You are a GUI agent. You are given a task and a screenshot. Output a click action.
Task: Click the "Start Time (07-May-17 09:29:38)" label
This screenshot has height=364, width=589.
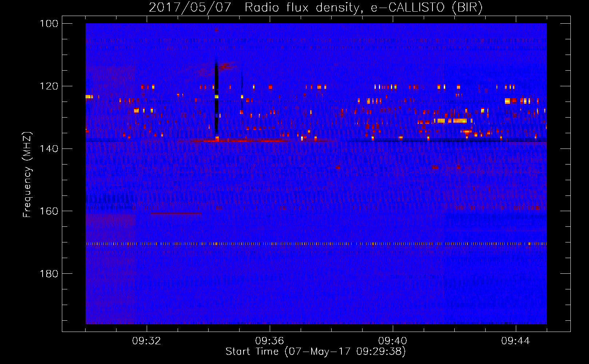316,352
